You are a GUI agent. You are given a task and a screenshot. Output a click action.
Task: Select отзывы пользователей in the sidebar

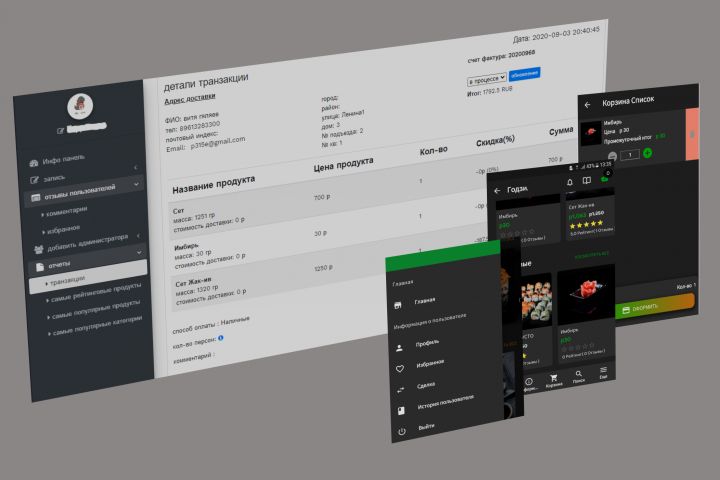(79, 192)
